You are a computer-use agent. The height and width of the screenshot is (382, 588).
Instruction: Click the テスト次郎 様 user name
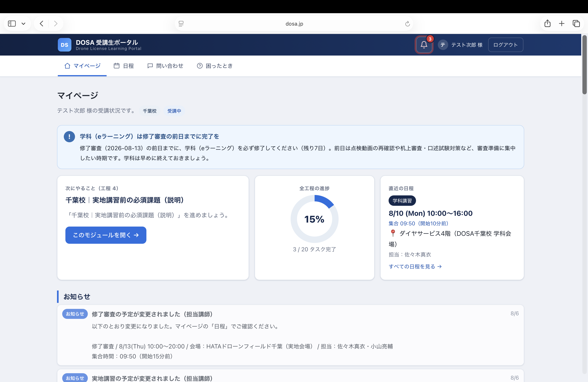click(x=467, y=45)
